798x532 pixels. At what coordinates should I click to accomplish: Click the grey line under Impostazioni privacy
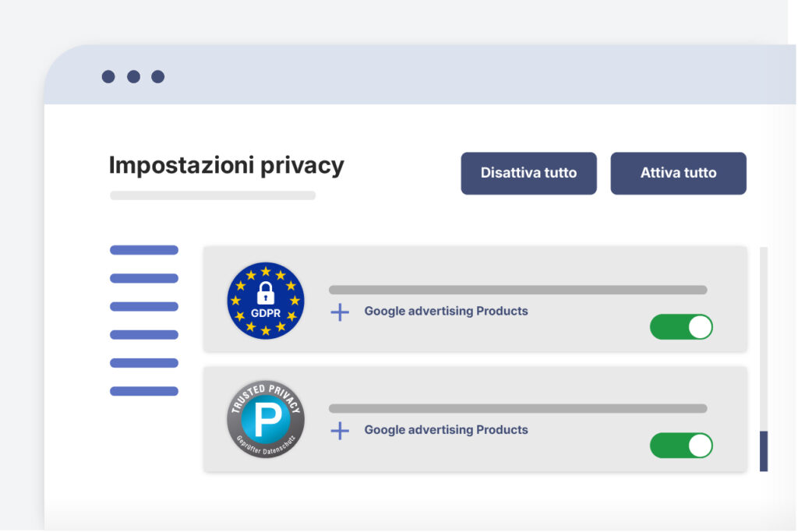[x=213, y=196]
